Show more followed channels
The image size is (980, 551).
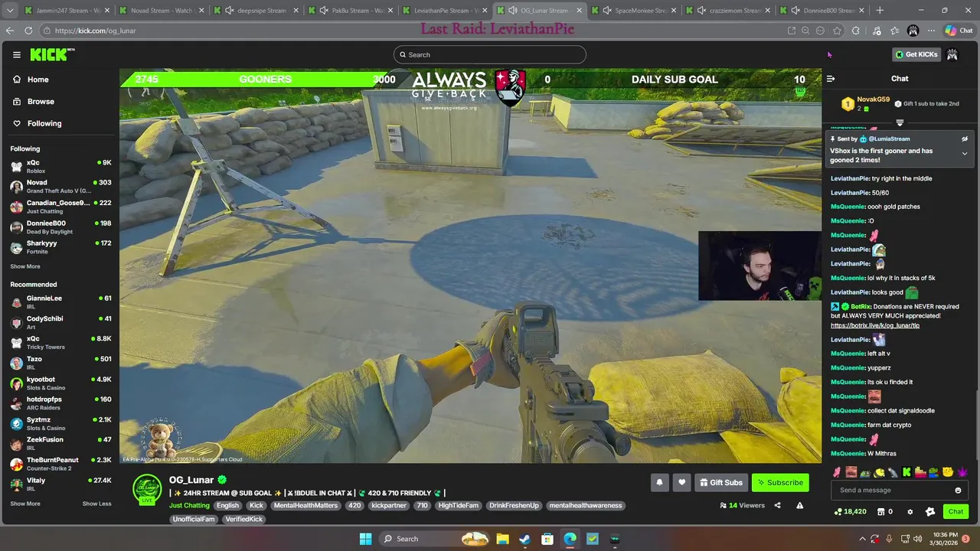[25, 266]
